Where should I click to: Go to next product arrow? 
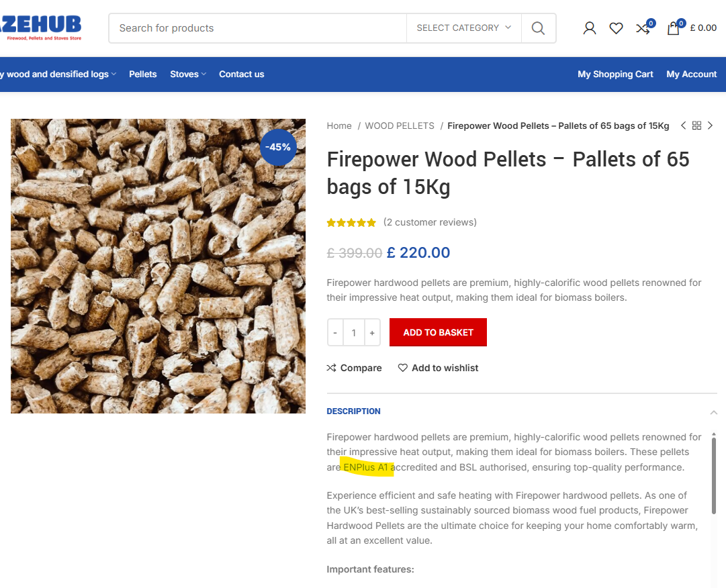point(711,126)
